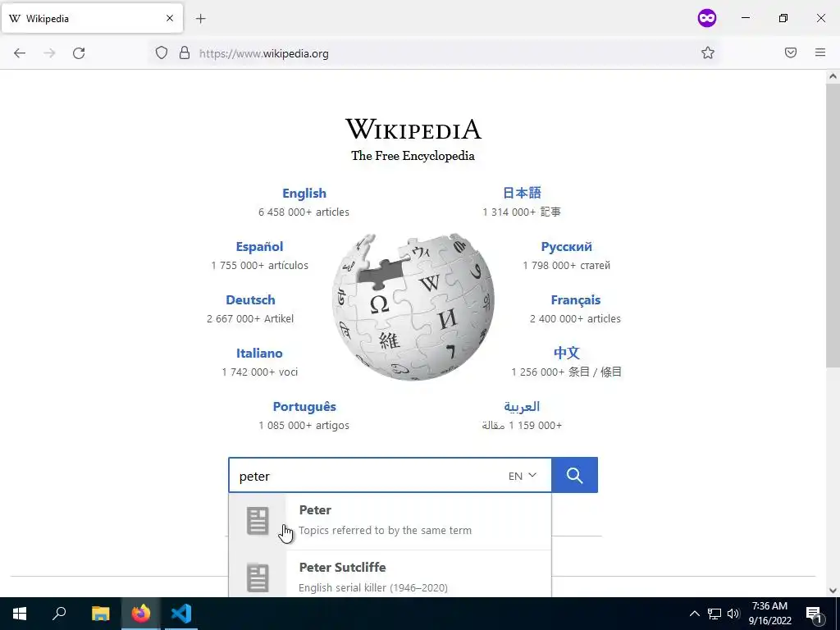Open the notification center icon

815,614
